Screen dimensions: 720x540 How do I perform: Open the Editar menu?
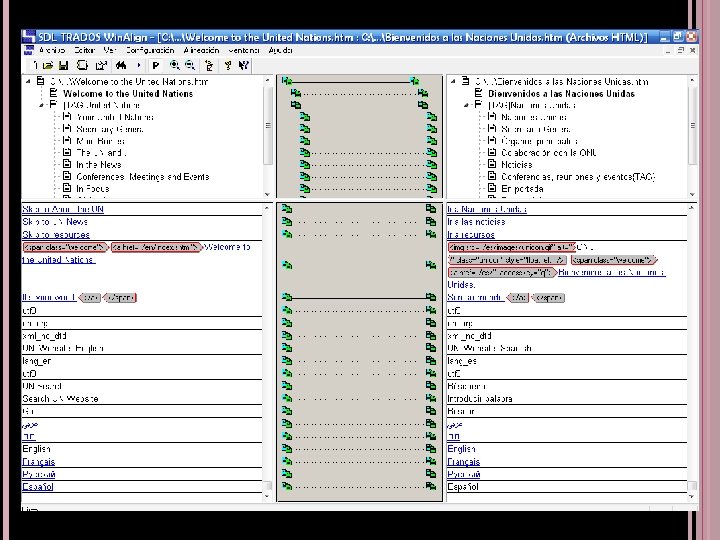point(84,50)
